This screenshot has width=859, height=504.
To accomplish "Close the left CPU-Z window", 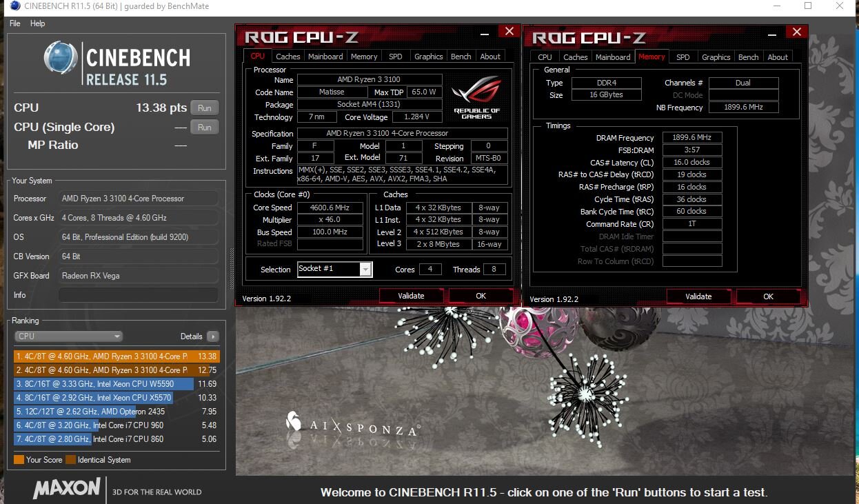I will click(x=509, y=31).
